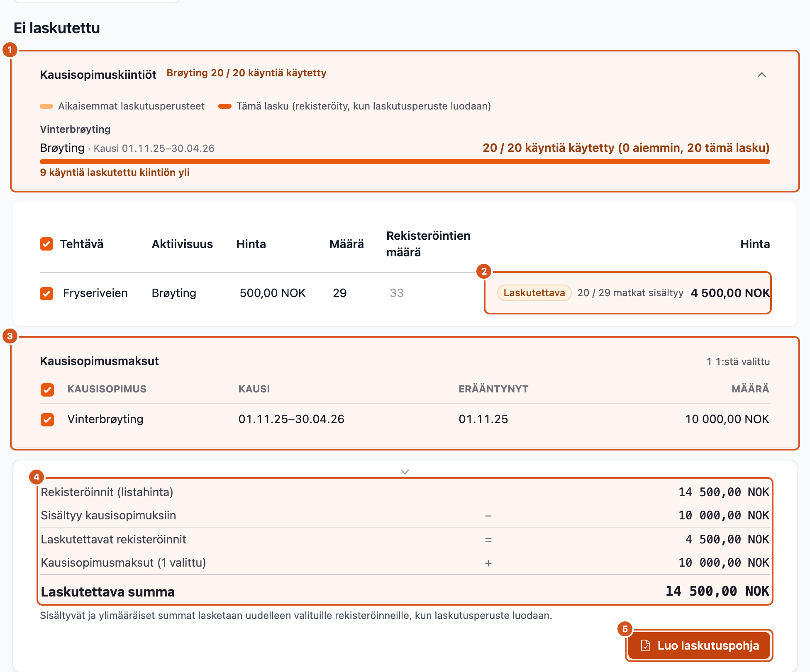810x672 pixels.
Task: Uncheck the Fryseriveien row checkbox
Action: [x=46, y=293]
